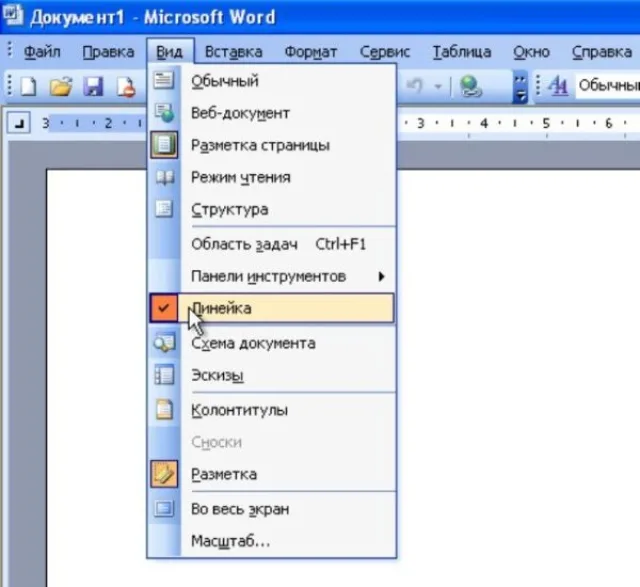
Task: Click the Save floppy disk icon
Action: [93, 87]
